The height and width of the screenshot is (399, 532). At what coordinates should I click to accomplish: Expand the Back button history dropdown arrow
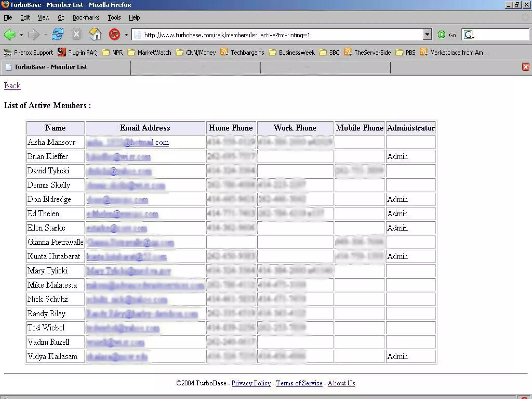pos(22,35)
